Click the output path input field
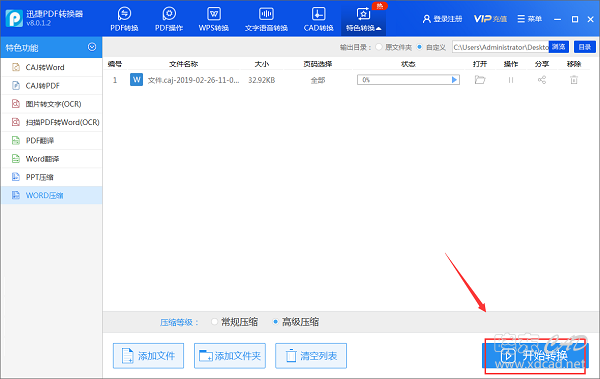The width and height of the screenshot is (600, 379). 501,47
